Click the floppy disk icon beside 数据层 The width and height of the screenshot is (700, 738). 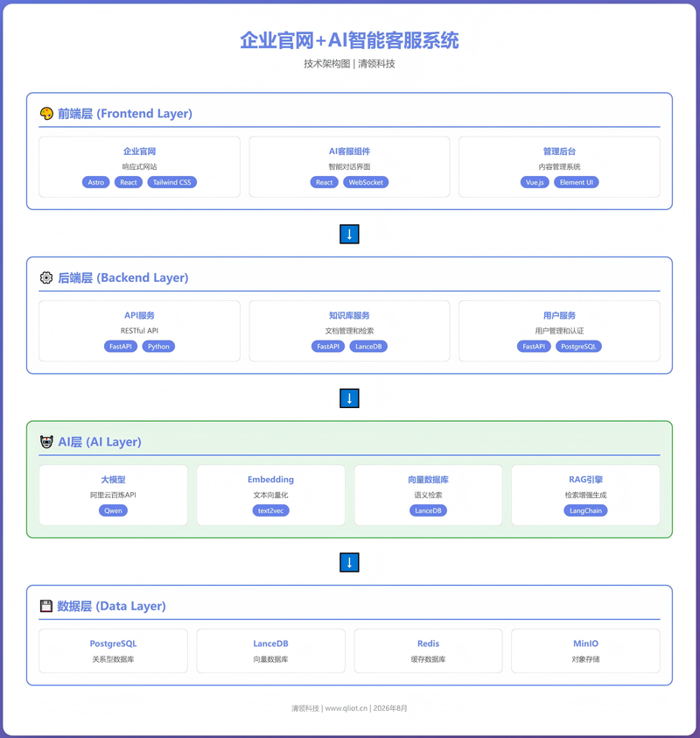[46, 606]
